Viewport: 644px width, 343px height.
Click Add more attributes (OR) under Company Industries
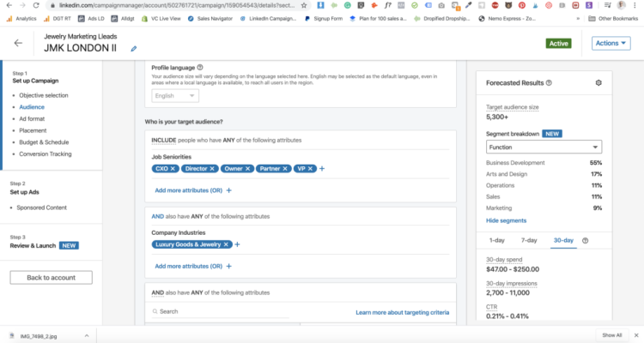pos(193,267)
